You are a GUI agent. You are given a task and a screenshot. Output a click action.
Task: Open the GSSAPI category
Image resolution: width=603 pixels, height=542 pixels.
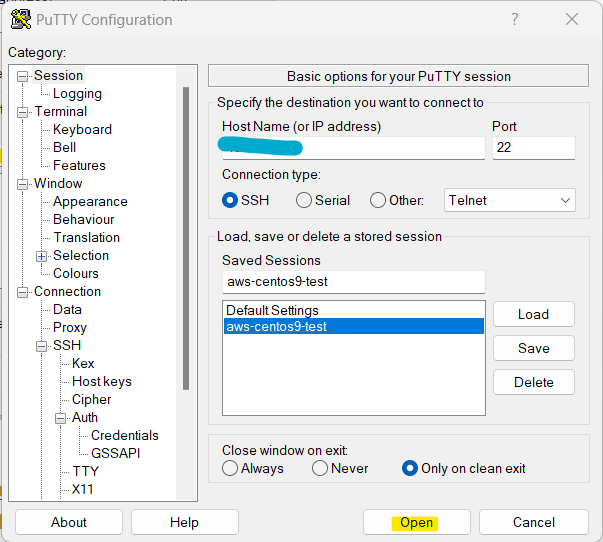pos(115,454)
